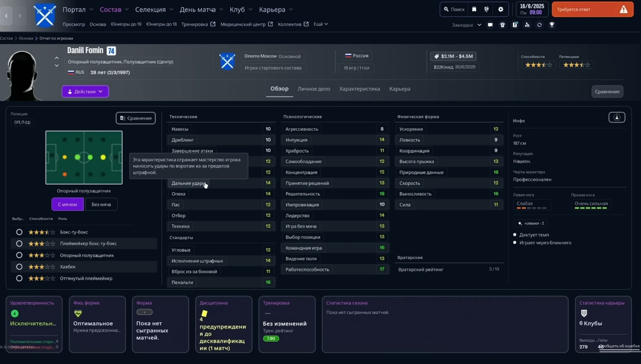Click the circular arrows transfer icon
Viewport: 641px width, 364px height.
(x=540, y=25)
